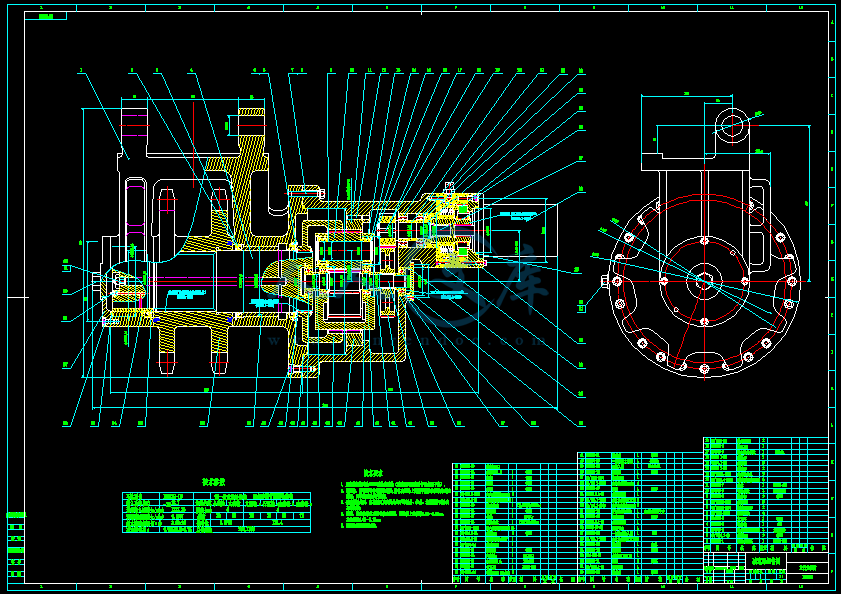Image resolution: width=841 pixels, height=594 pixels.
Task: Click the round boss atop the side view
Action: (732, 124)
